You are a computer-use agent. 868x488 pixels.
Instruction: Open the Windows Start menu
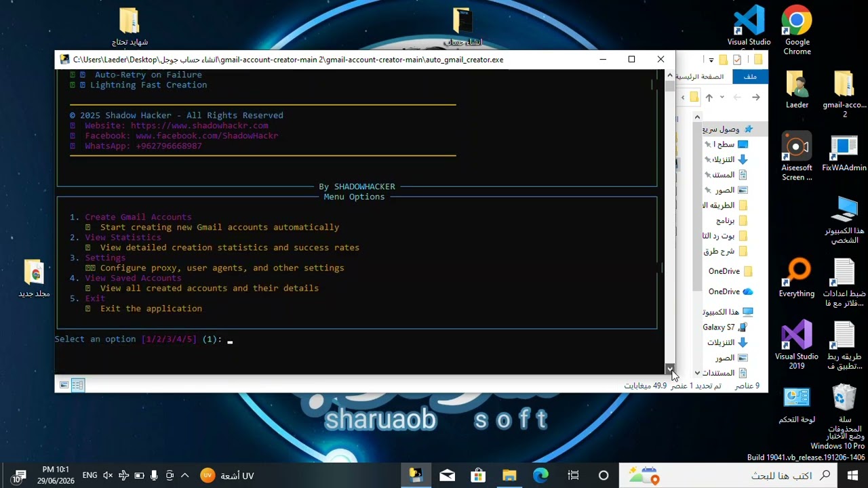852,475
